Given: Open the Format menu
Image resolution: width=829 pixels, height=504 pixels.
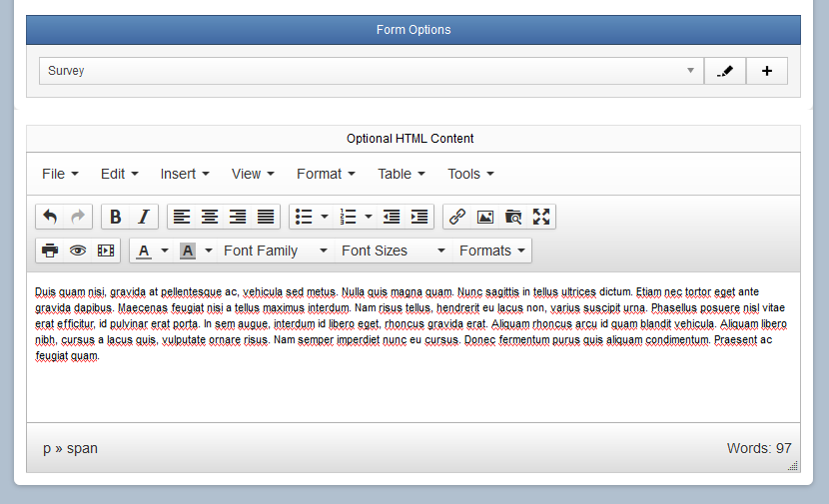Looking at the screenshot, I should [x=326, y=174].
